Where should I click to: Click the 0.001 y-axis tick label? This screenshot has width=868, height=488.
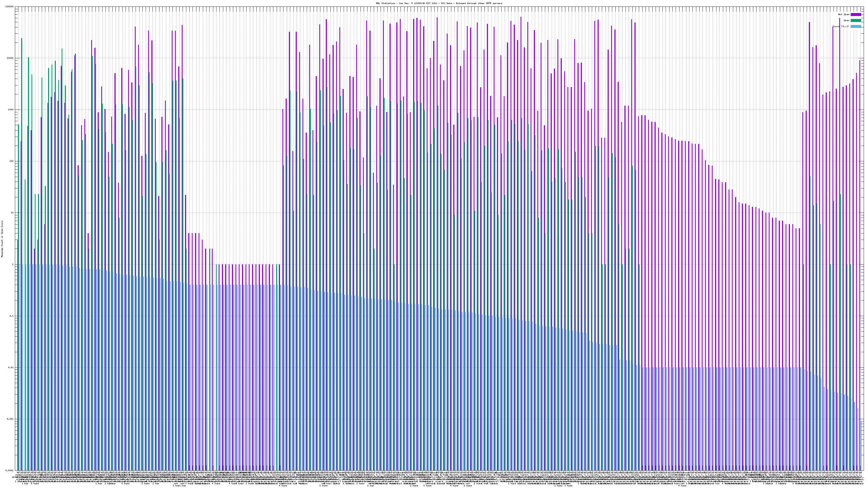coord(11,419)
